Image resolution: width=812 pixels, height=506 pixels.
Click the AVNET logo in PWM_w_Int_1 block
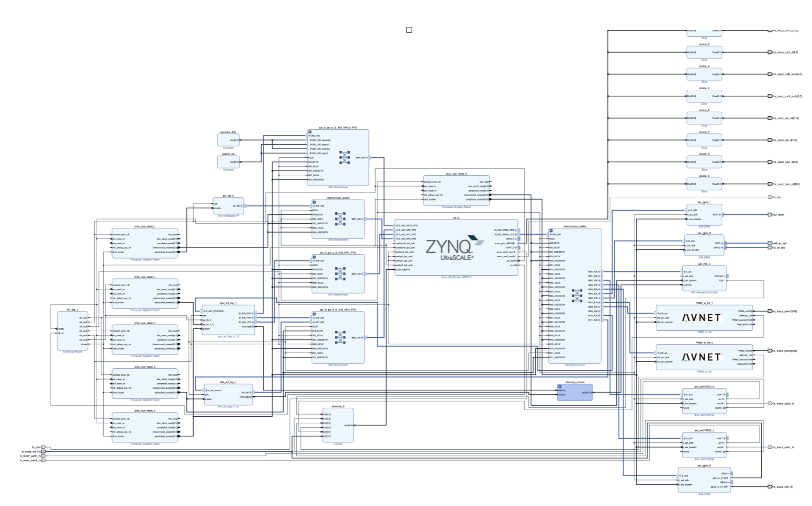701,318
